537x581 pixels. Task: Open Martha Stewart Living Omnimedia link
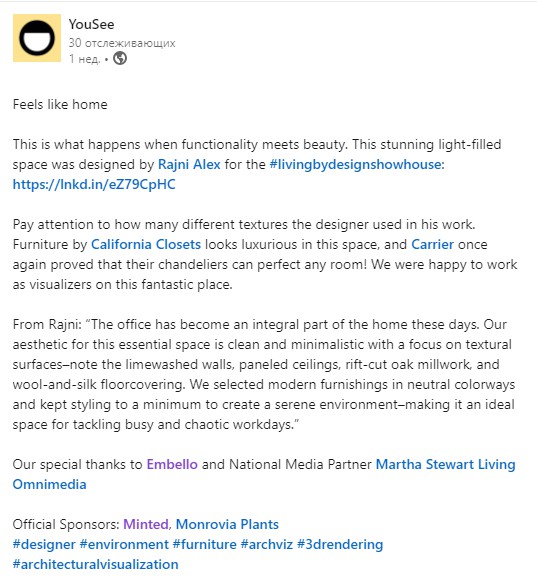(x=445, y=464)
